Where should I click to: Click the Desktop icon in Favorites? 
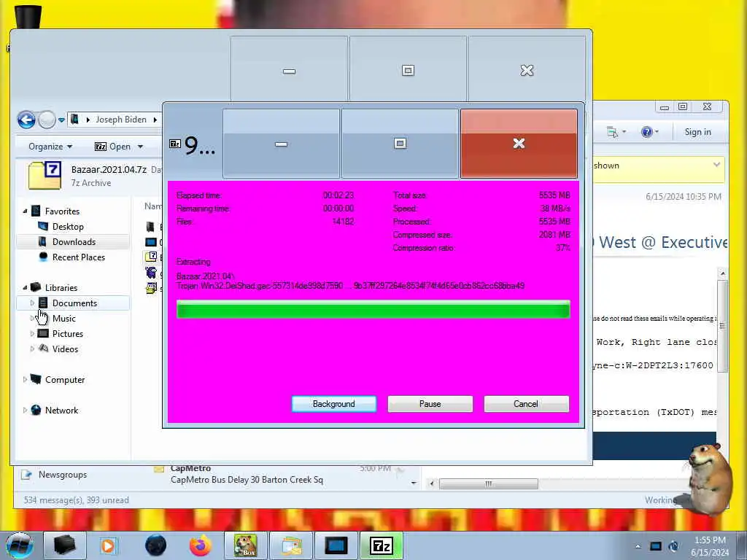click(x=43, y=226)
